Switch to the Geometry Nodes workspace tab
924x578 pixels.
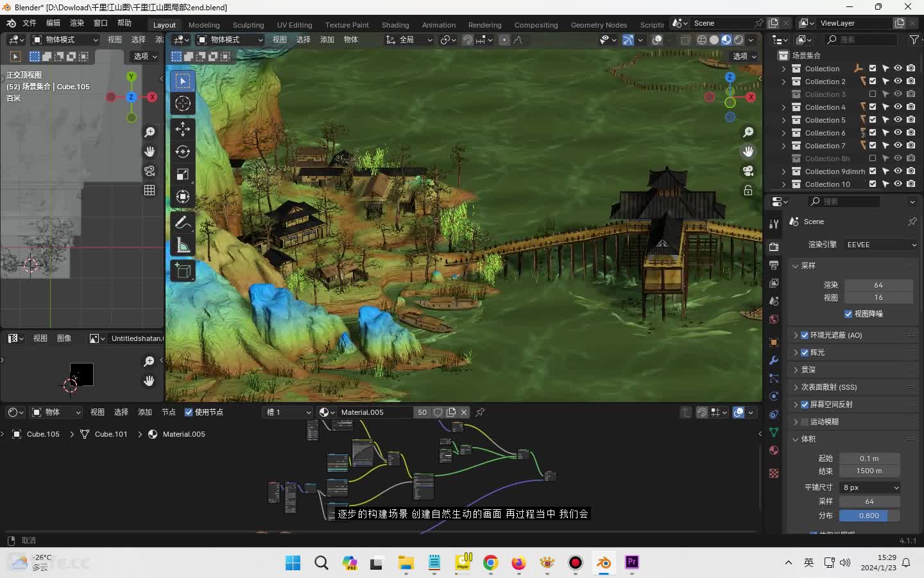click(599, 25)
